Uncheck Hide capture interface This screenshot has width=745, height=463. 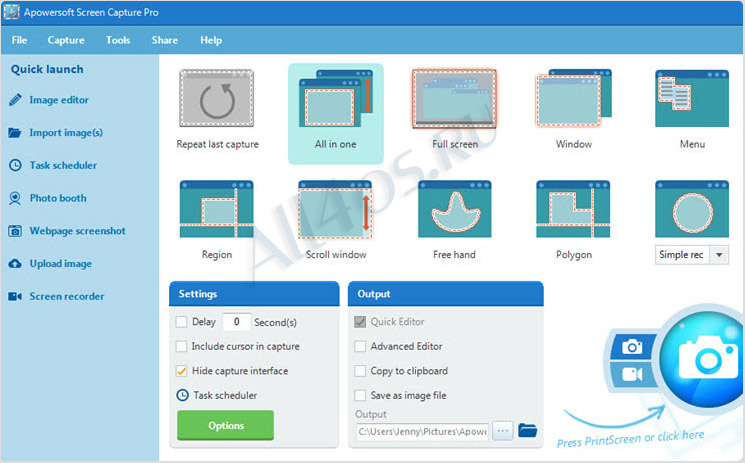point(181,371)
